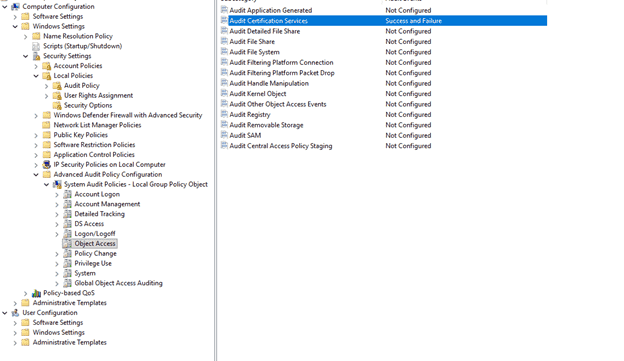
Task: Click the System Audit Policies icon
Action: tap(57, 184)
